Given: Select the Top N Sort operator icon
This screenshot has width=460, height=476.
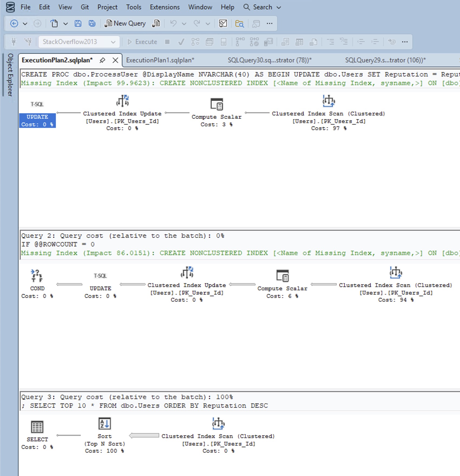Looking at the screenshot, I should point(104,424).
